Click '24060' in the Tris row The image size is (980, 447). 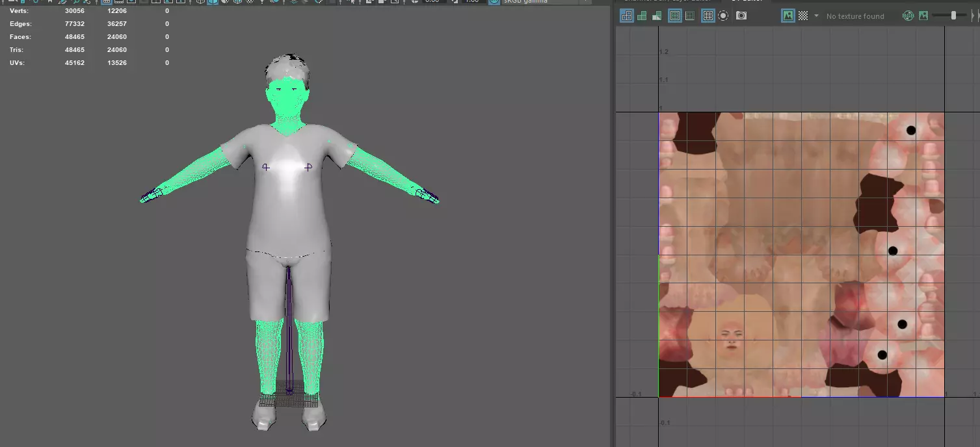tap(117, 50)
